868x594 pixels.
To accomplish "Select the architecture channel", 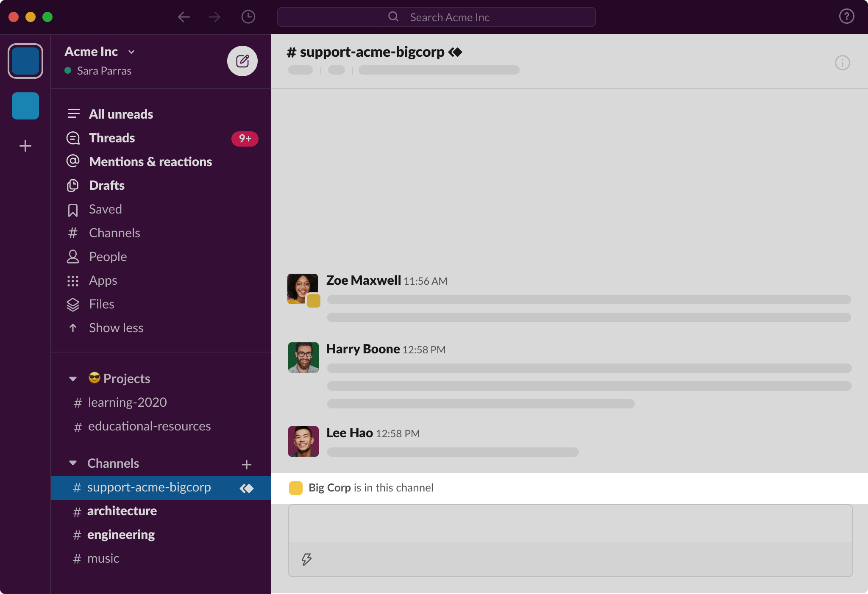I will point(122,511).
